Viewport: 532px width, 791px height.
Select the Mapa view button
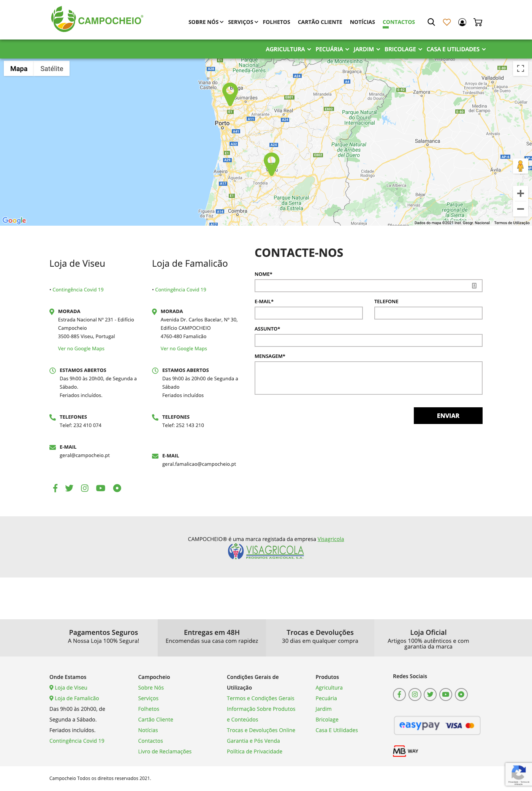click(19, 68)
